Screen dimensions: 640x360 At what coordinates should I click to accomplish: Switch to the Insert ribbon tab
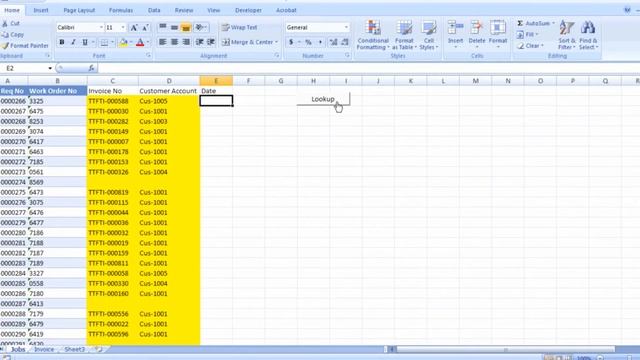41,10
